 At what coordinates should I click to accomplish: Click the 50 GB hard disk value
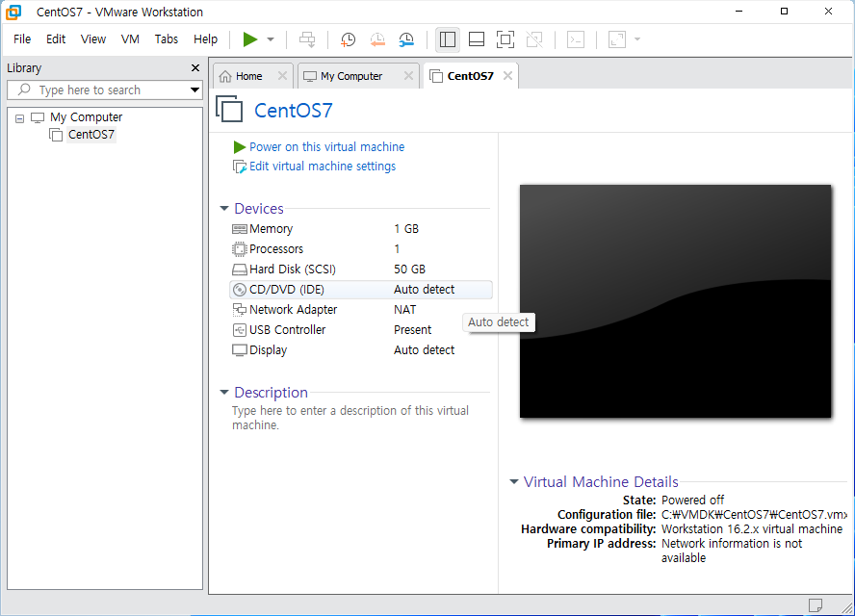(409, 269)
